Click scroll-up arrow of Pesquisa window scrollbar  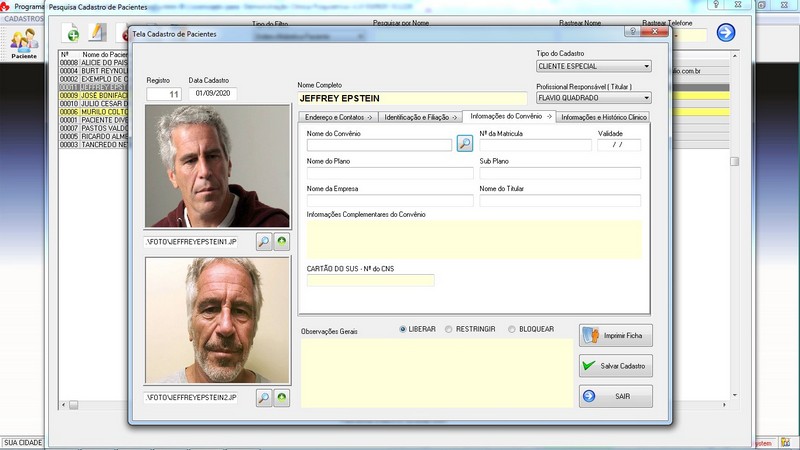click(735, 56)
